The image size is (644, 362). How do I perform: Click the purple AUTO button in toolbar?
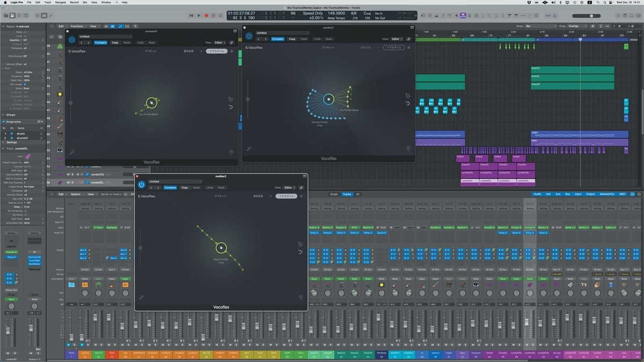click(x=463, y=16)
